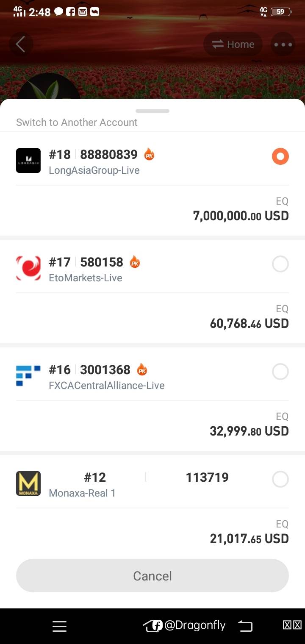Image resolution: width=305 pixels, height=644 pixels.
Task: Tap the Monaxa-Real 1 account name
Action: tap(82, 493)
